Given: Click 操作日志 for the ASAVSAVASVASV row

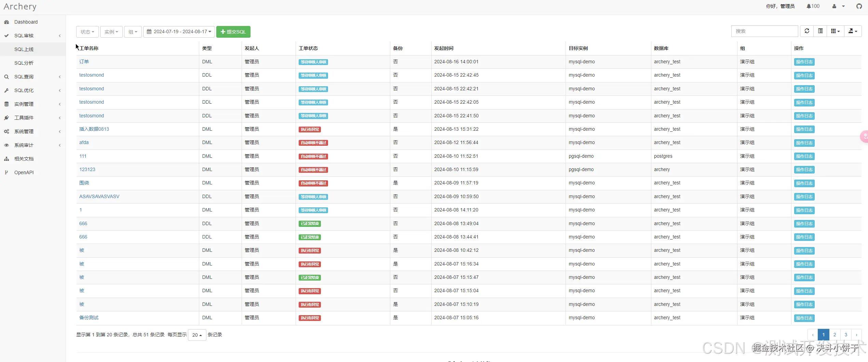Looking at the screenshot, I should [804, 197].
